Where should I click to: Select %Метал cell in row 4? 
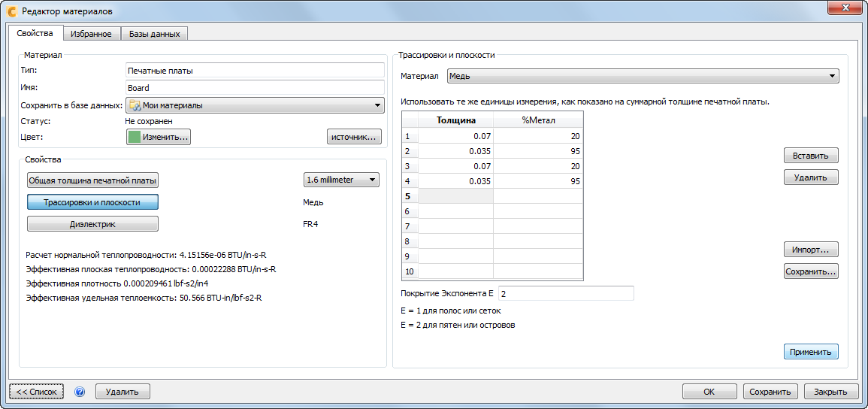(538, 181)
